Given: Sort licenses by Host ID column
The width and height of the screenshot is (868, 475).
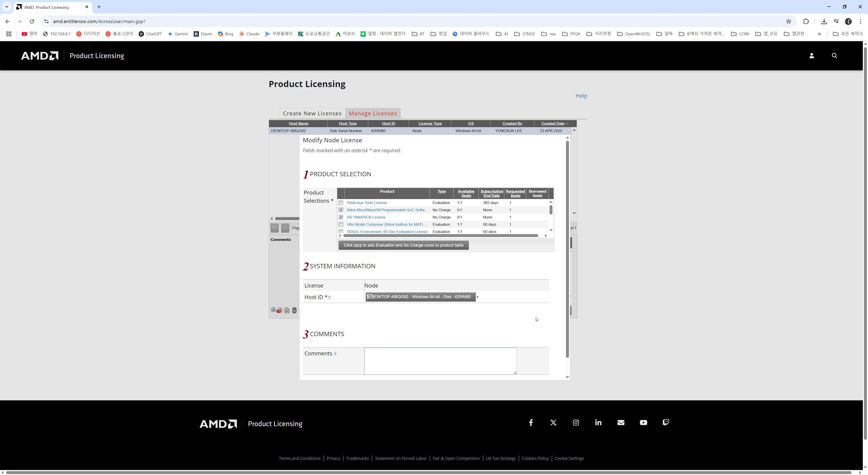Looking at the screenshot, I should pyautogui.click(x=389, y=123).
